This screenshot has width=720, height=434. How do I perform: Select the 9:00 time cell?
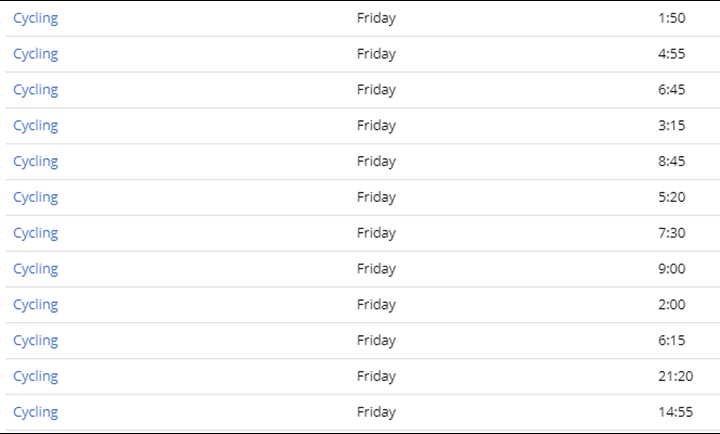pyautogui.click(x=670, y=269)
